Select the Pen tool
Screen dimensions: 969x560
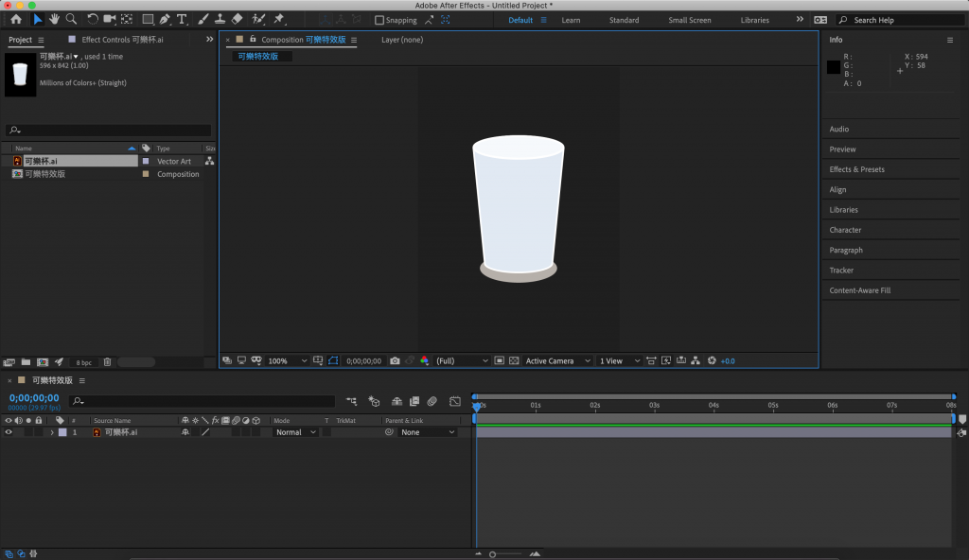coord(165,19)
